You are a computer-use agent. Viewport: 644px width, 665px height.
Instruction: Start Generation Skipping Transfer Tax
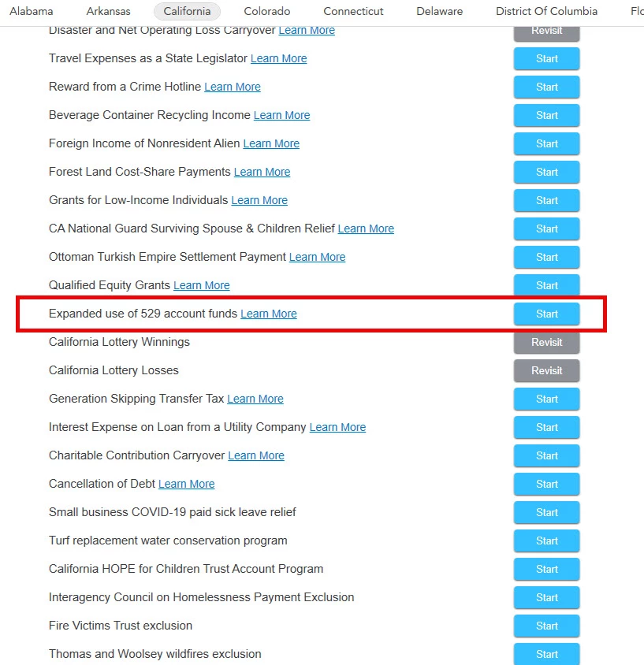pyautogui.click(x=546, y=399)
